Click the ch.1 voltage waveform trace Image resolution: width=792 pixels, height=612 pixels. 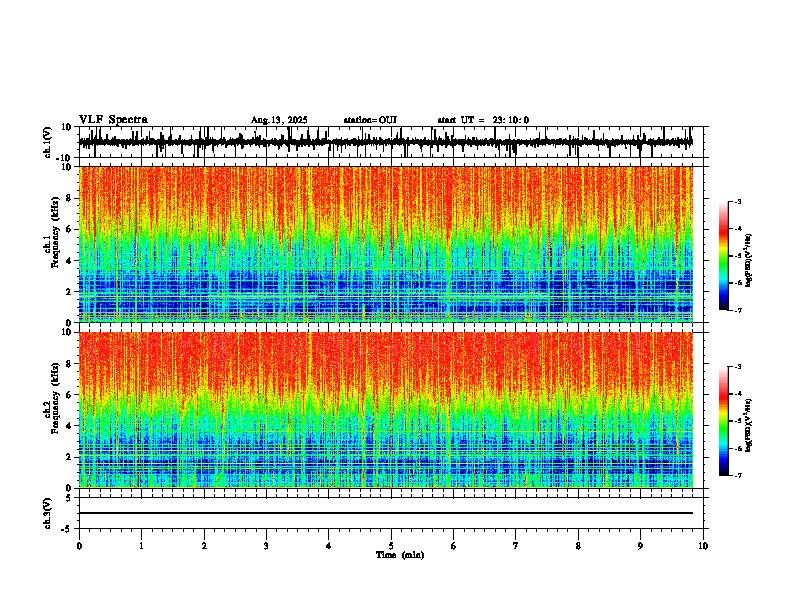coord(386,142)
